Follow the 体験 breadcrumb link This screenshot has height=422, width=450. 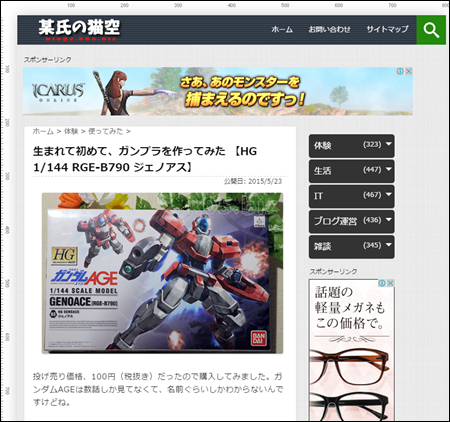tap(71, 131)
